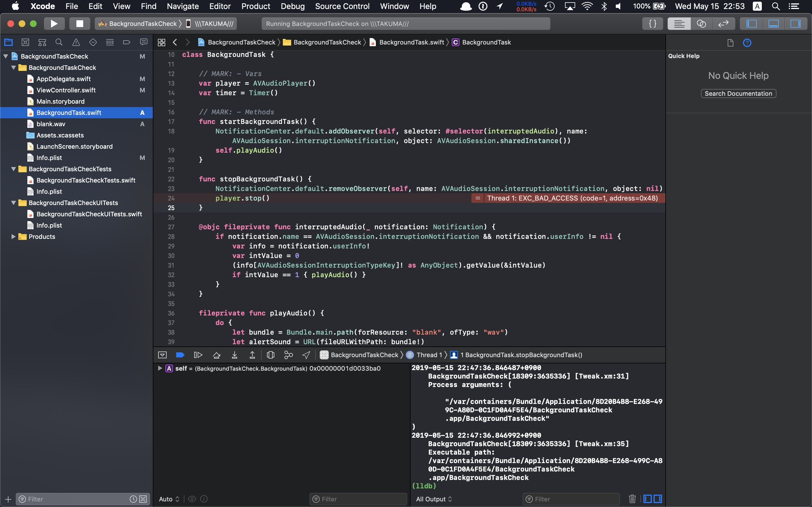
Task: Step over the current line in debugger
Action: [217, 355]
